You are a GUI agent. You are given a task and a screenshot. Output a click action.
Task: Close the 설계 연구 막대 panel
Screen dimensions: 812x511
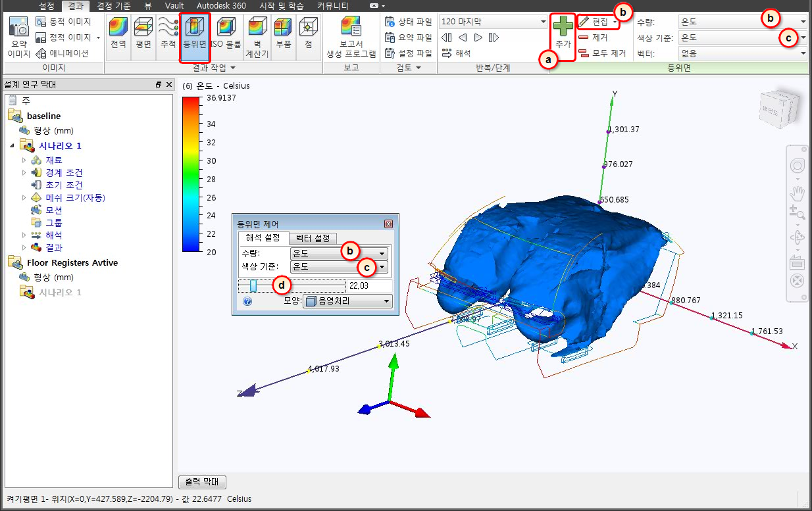tap(168, 84)
